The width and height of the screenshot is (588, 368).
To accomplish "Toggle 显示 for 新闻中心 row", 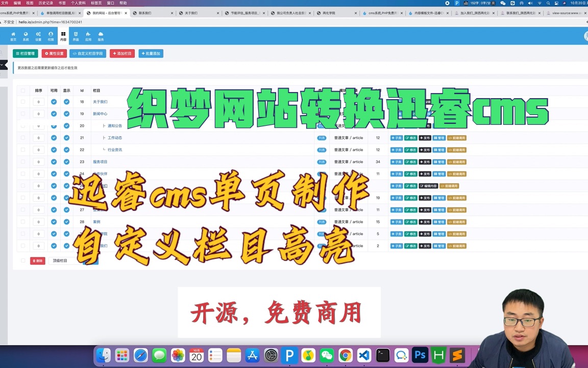I will click(66, 113).
